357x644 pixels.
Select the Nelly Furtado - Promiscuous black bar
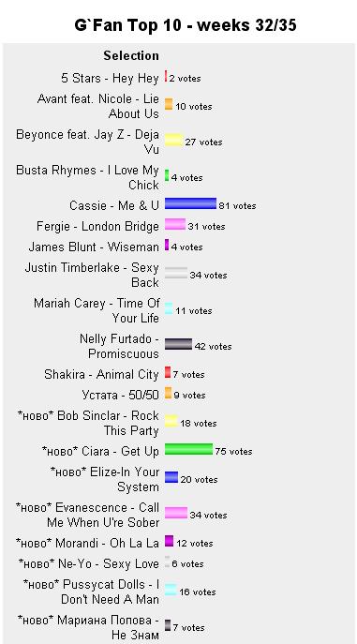coord(178,344)
